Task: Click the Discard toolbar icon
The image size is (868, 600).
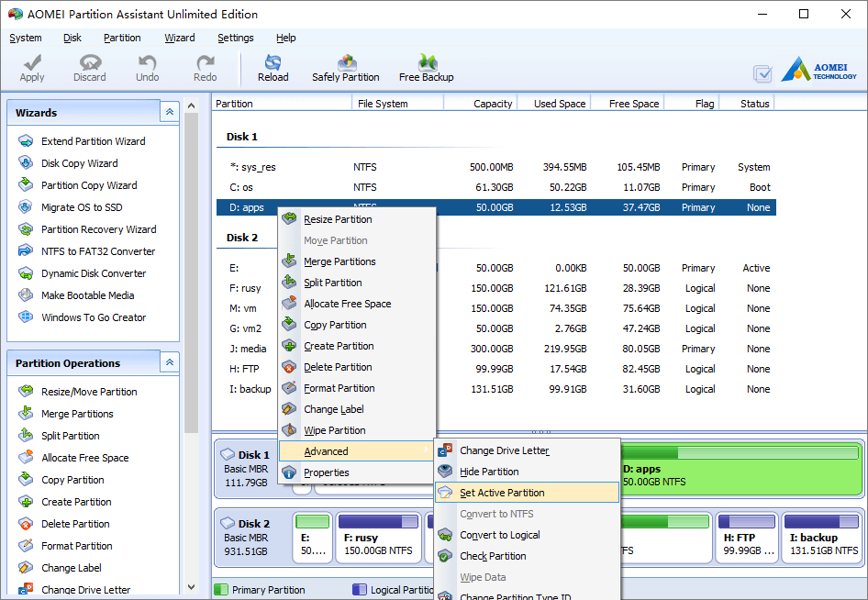Action: point(90,62)
